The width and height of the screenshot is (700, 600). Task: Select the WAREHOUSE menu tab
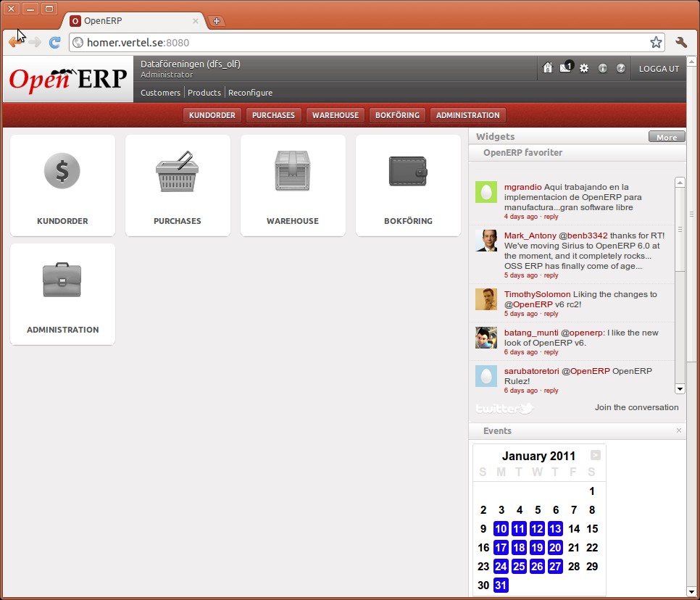pyautogui.click(x=336, y=115)
